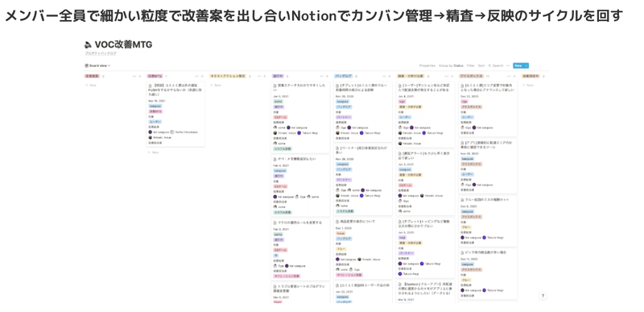Screen dimensions: 644x312
Task: Click the speaker icon beside VOC改善MTG title
Action: pyautogui.click(x=88, y=45)
